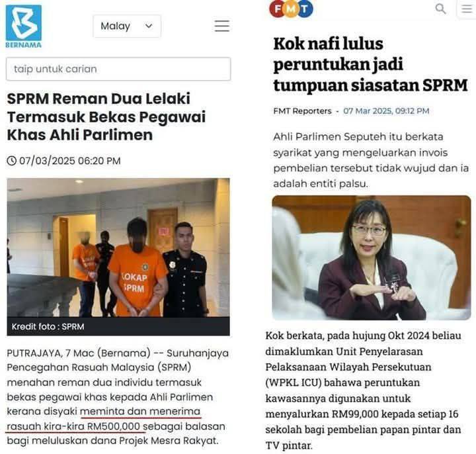Image resolution: width=476 pixels, height=454 pixels.
Task: Click the chevron arrow next to Malay
Action: tap(149, 26)
